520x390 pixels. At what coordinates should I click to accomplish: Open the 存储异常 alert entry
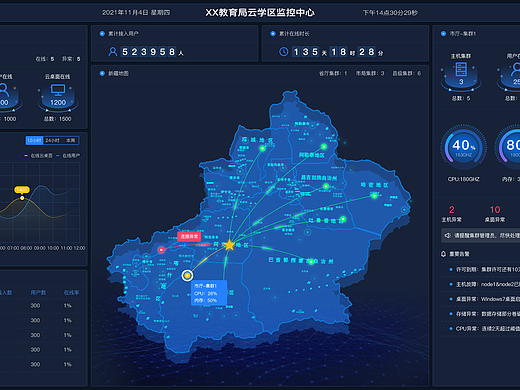484,314
